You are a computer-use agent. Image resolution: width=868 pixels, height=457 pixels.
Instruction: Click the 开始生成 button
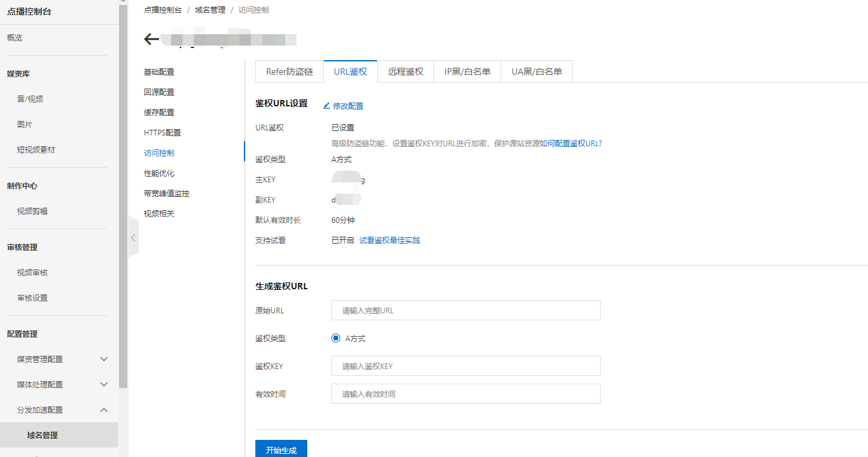coord(281,449)
